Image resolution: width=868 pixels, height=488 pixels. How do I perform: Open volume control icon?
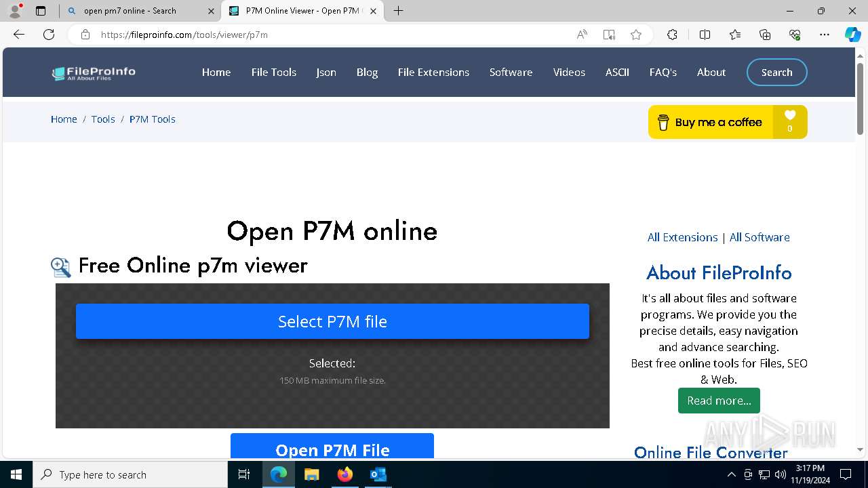tap(781, 474)
